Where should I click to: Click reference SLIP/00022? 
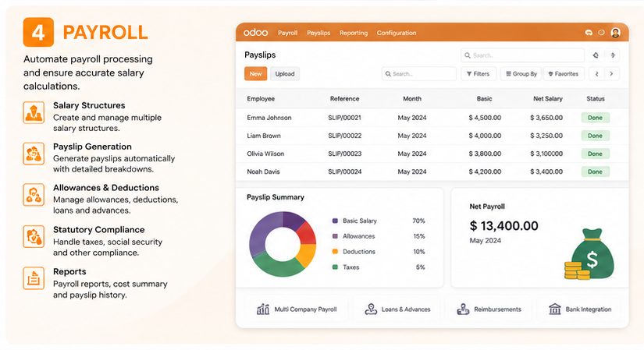tap(344, 136)
